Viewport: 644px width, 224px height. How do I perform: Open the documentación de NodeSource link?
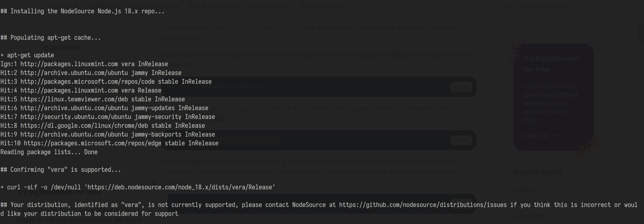[248, 28]
